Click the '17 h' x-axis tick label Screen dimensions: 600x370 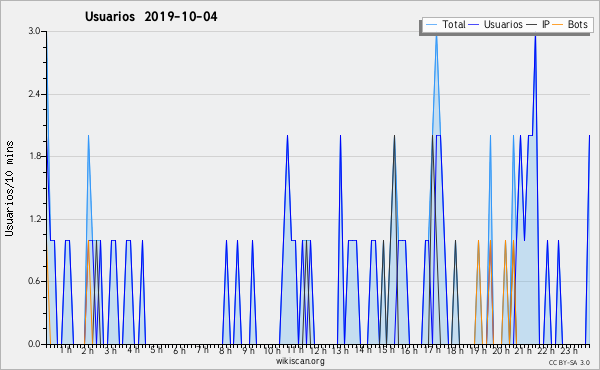coord(433,351)
